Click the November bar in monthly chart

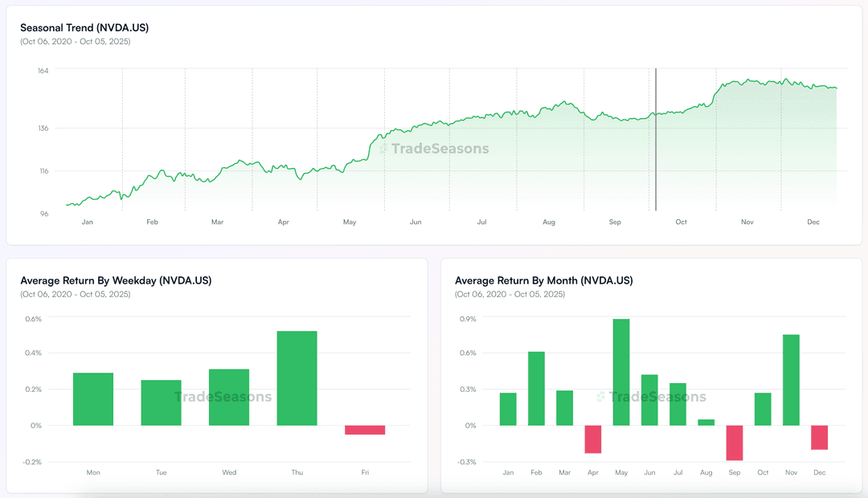click(791, 380)
